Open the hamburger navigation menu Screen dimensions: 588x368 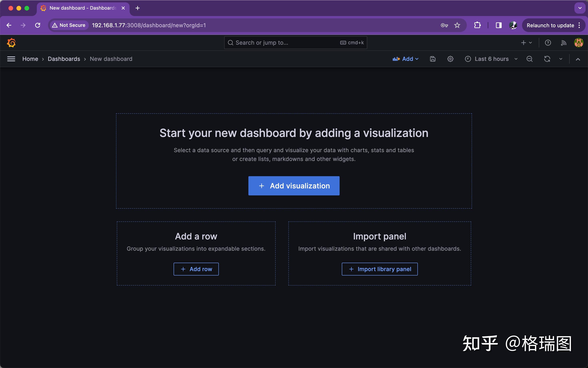(x=11, y=59)
